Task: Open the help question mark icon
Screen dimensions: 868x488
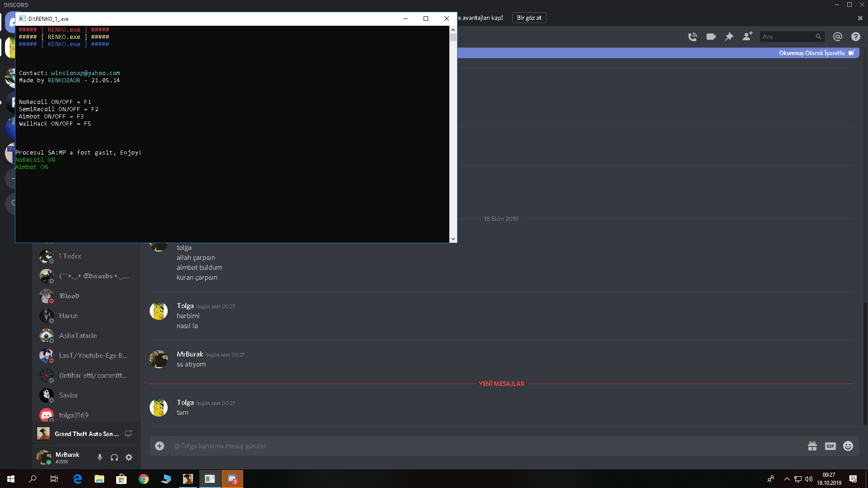Action: (x=855, y=37)
